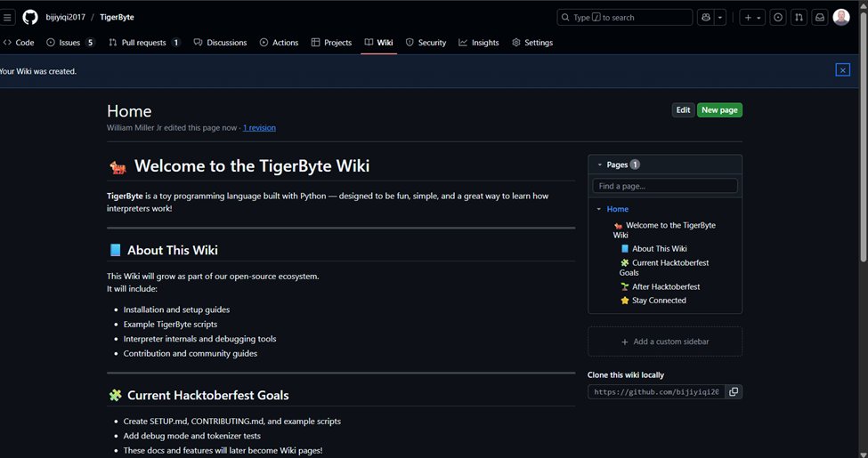Click the Home page title
Screen dimensions: 868x458
(x=129, y=111)
